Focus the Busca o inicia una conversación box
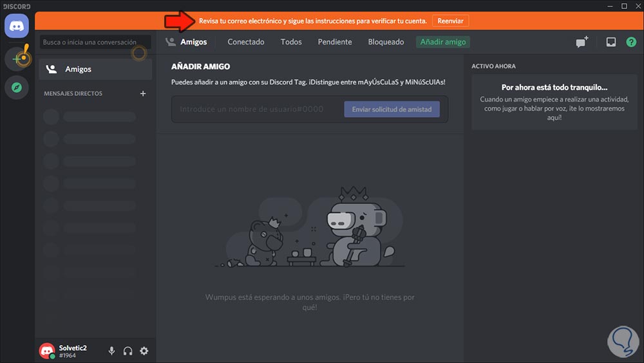The image size is (644, 363). click(x=95, y=42)
